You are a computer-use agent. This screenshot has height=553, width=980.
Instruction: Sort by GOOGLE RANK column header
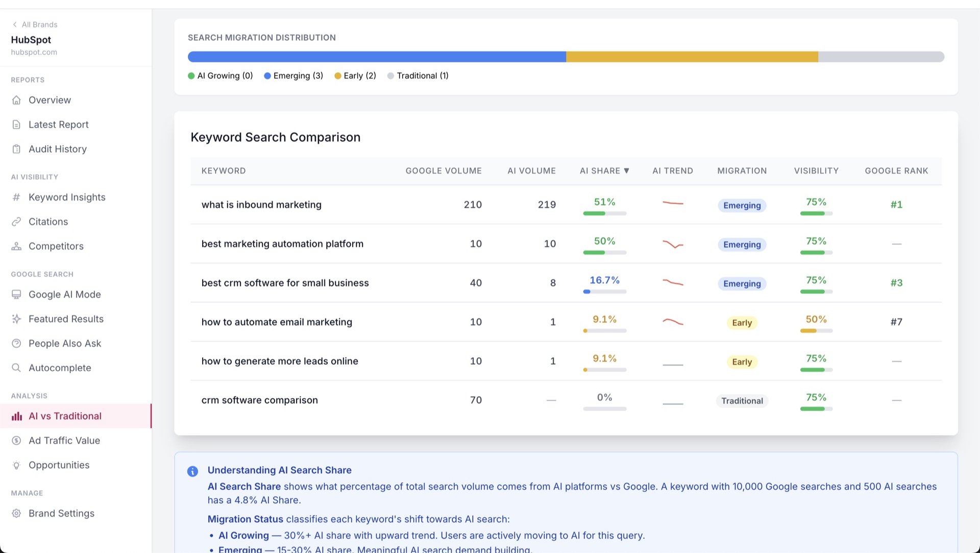(x=896, y=171)
